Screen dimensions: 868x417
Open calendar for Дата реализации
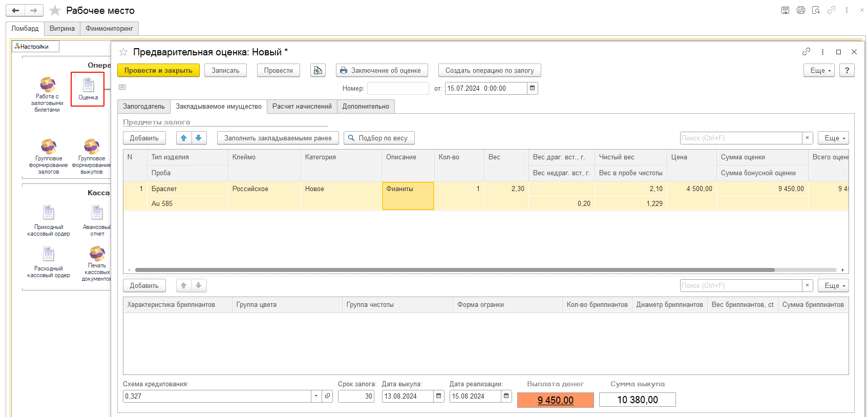point(506,396)
